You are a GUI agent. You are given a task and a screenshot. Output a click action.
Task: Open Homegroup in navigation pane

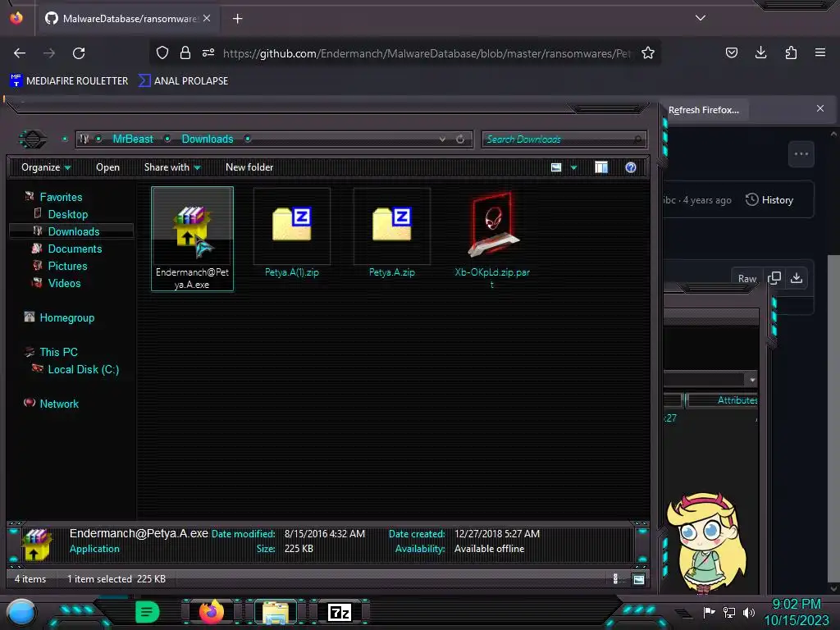pyautogui.click(x=66, y=317)
